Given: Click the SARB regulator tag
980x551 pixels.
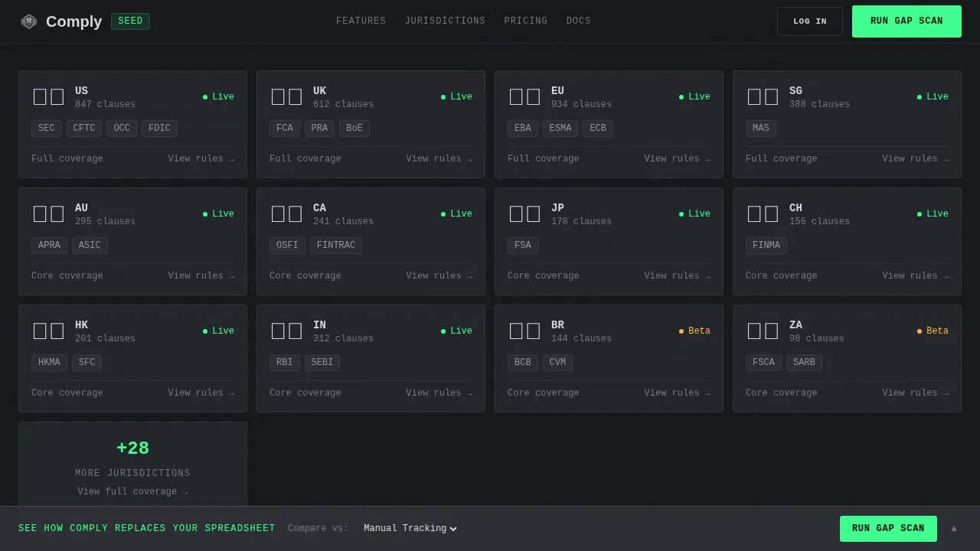Looking at the screenshot, I should coord(804,363).
